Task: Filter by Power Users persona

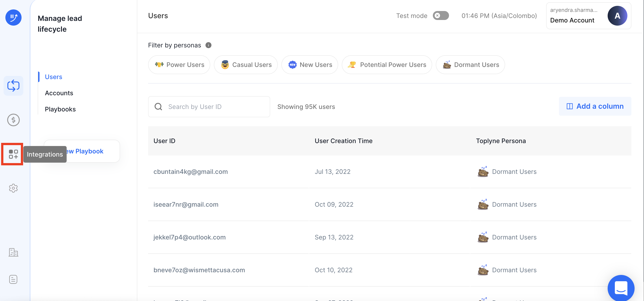Action: tap(179, 65)
